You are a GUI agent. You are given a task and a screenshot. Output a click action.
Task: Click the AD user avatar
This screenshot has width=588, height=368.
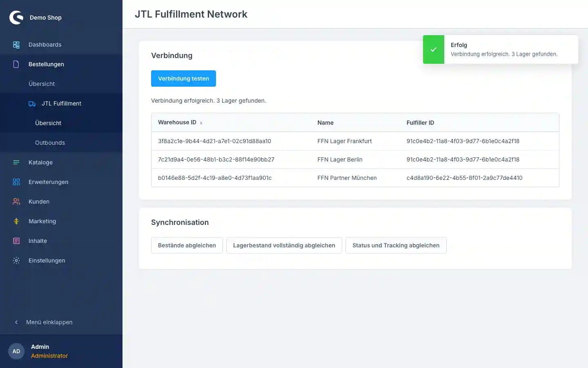(x=16, y=351)
